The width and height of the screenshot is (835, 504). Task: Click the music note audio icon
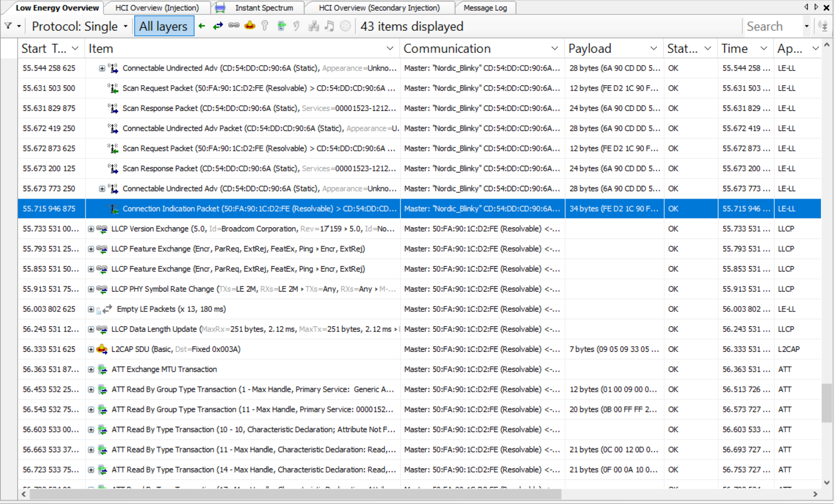point(329,26)
